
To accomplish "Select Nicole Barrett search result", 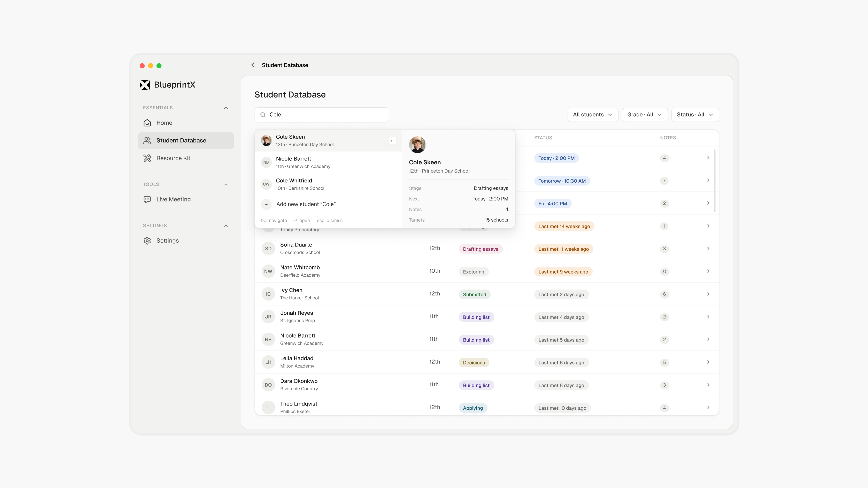I will [329, 162].
